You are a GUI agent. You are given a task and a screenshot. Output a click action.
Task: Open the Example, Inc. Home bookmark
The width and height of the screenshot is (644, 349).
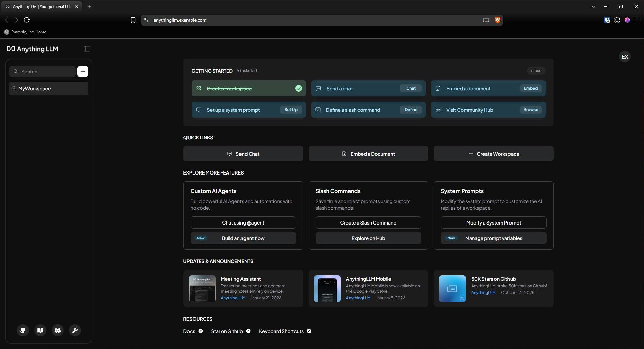(25, 32)
